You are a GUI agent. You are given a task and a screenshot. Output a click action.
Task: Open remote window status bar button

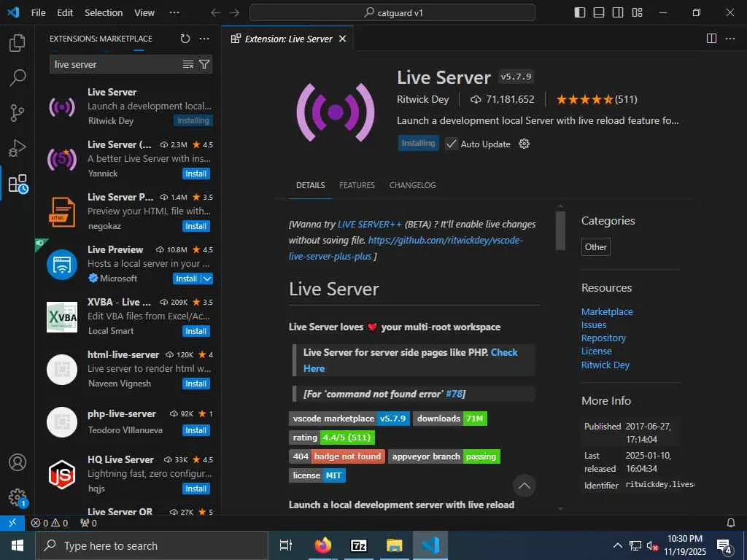(x=12, y=523)
